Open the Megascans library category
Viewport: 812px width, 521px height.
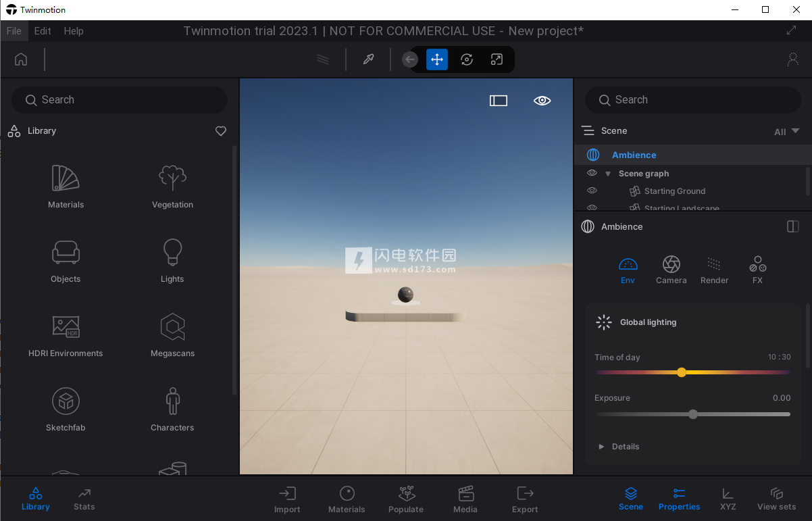[172, 336]
